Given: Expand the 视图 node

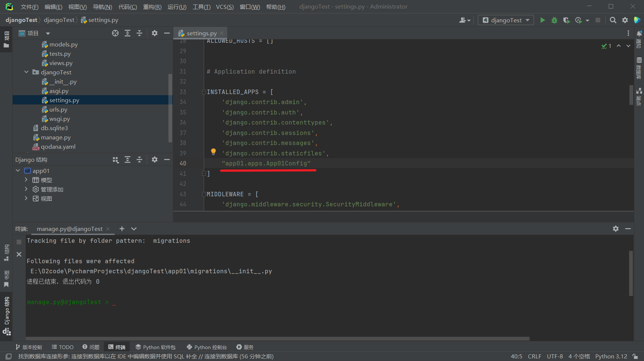Looking at the screenshot, I should (26, 198).
